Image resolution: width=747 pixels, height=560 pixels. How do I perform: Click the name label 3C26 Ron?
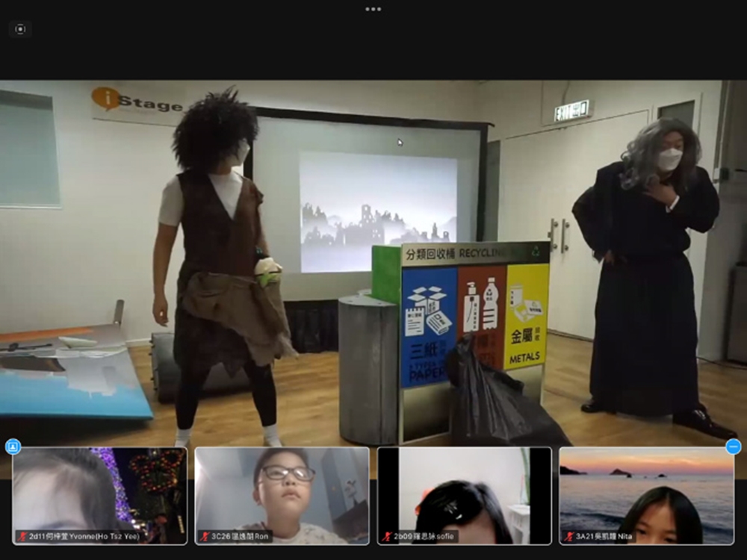tap(240, 536)
